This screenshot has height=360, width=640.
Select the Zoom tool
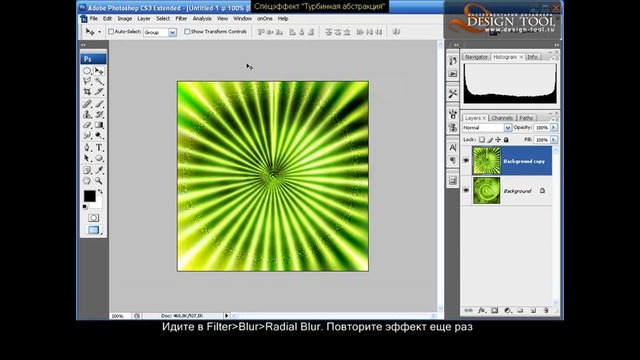point(99,180)
